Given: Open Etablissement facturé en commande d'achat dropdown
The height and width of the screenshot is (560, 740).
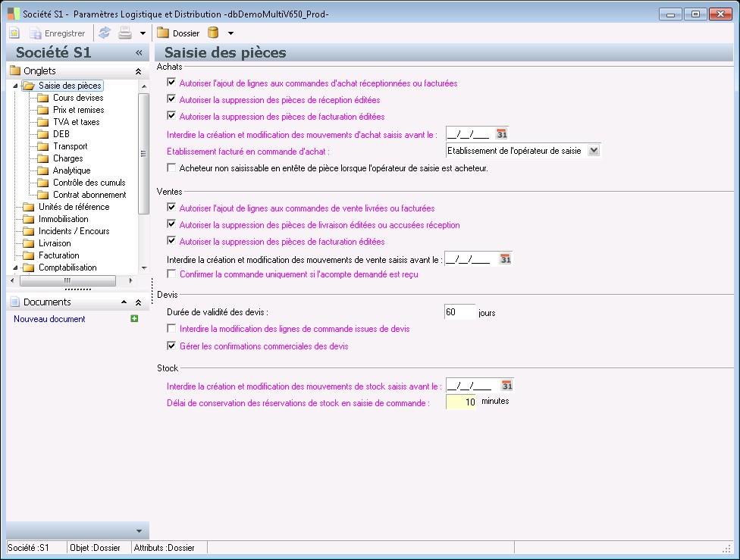Looking at the screenshot, I should pyautogui.click(x=594, y=151).
